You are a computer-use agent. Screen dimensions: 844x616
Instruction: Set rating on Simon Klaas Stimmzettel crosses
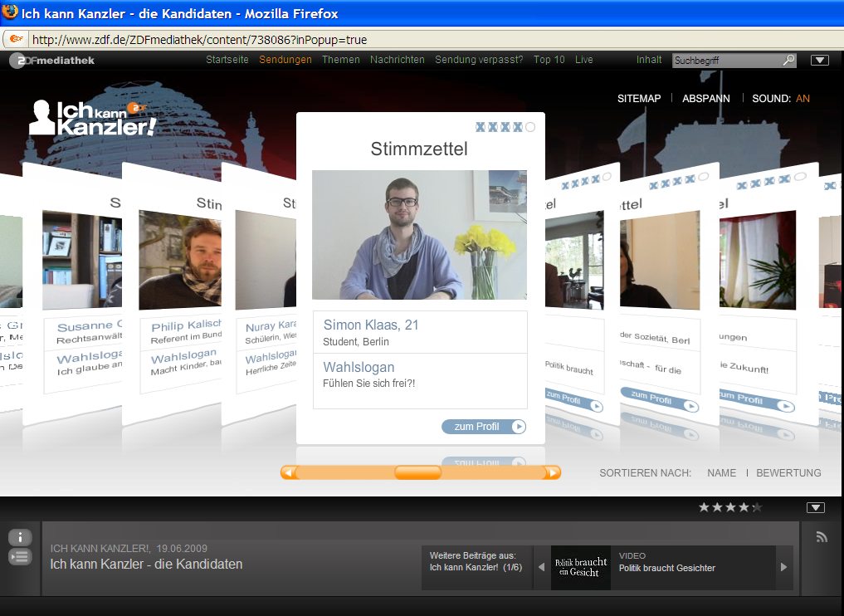coord(505,127)
